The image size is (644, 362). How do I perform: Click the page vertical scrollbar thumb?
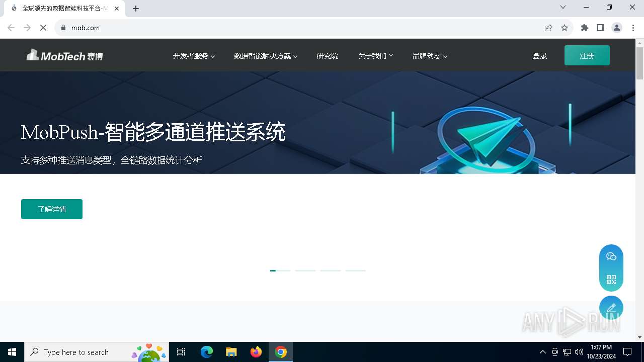point(639,63)
